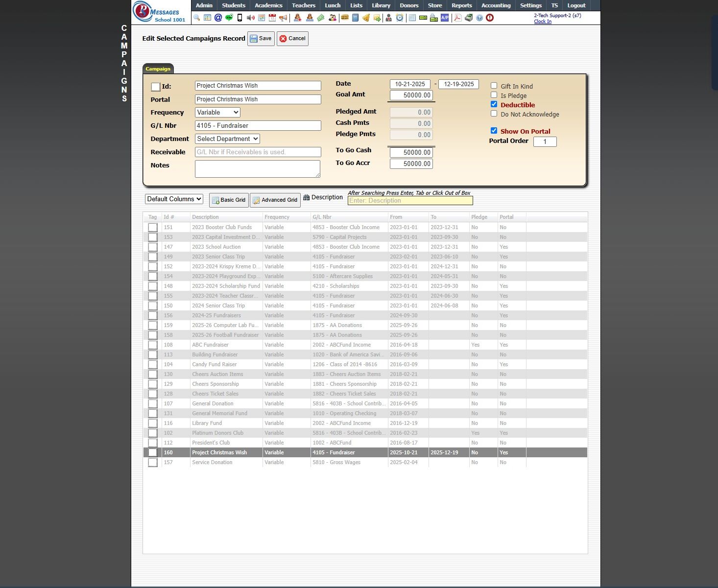Open the blue help question mark icon

(479, 18)
